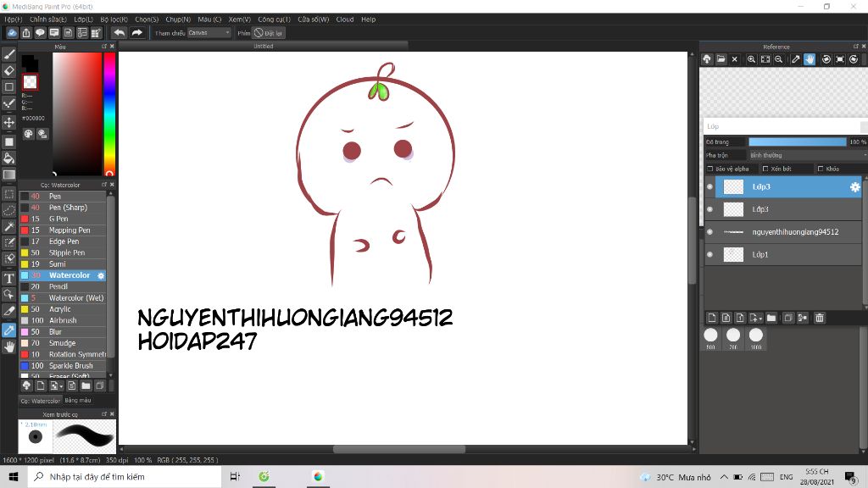
Task: Open the Pha trộn Bình thường dropdown
Action: coord(808,156)
